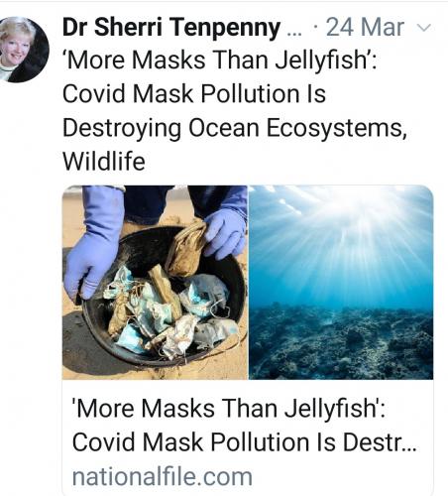Select the right purple glove holding a mask
Screen dimensions: 448x496
(225, 233)
